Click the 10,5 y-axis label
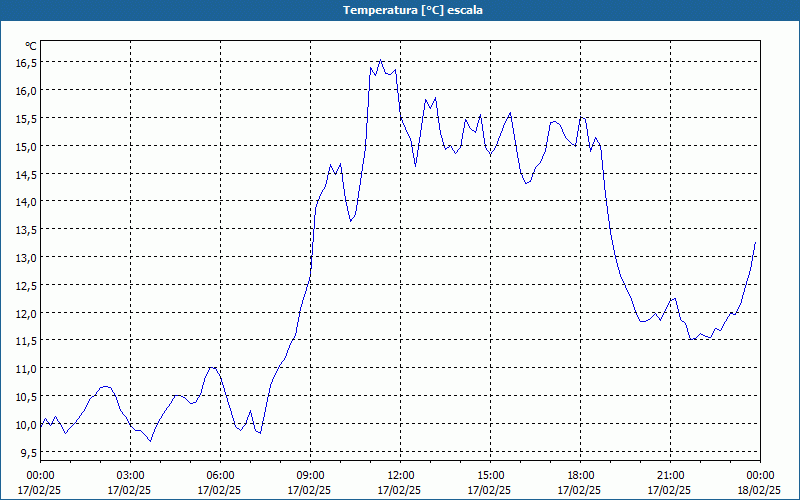The width and height of the screenshot is (800, 500). (x=27, y=397)
